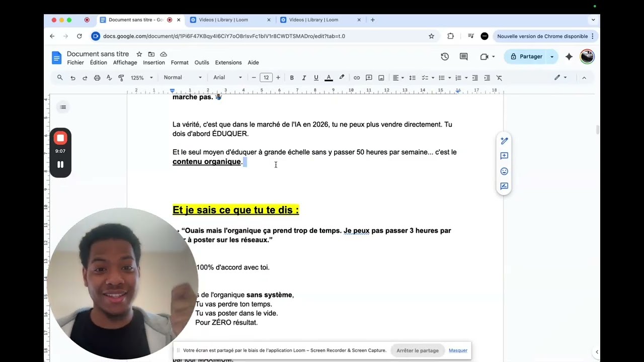Image resolution: width=644 pixels, height=362 pixels.
Task: View the cloud save status icon
Action: tap(164, 54)
